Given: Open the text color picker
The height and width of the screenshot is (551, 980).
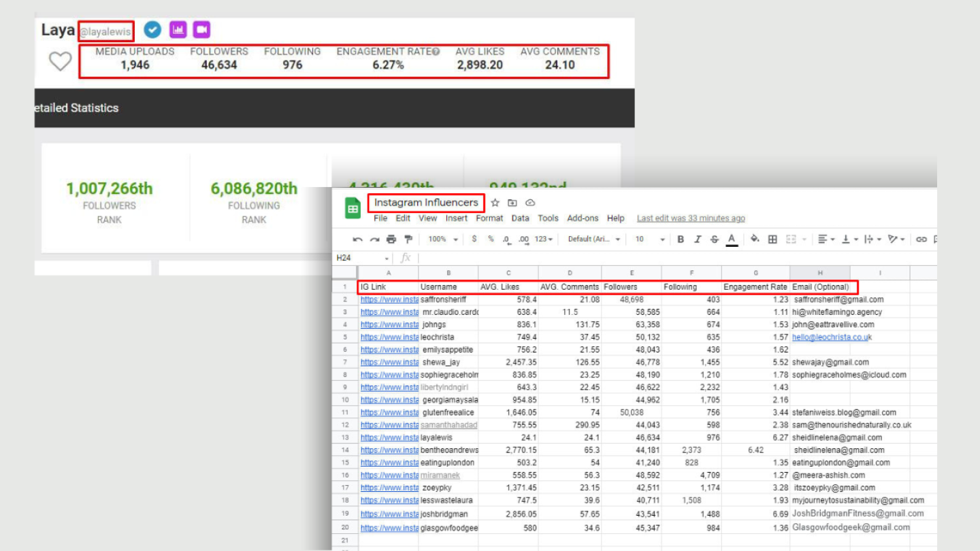Looking at the screenshot, I should (732, 239).
